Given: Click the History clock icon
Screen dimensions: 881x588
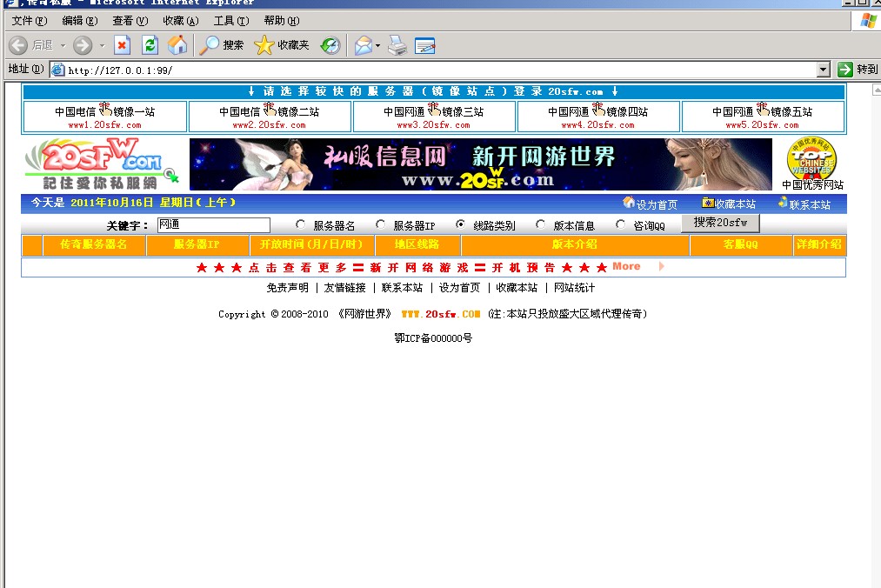Looking at the screenshot, I should tap(329, 44).
